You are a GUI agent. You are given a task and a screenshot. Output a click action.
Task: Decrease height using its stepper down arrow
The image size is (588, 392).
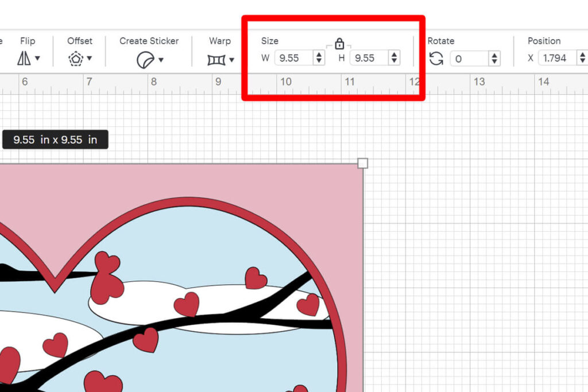tap(394, 61)
